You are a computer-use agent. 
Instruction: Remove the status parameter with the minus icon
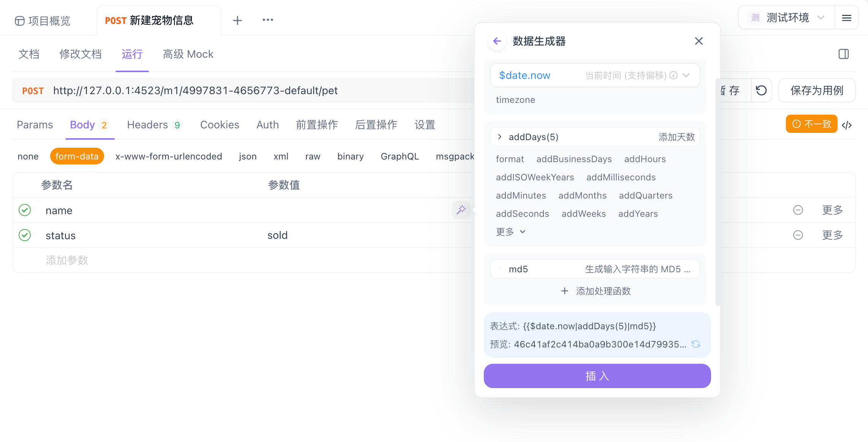point(798,235)
